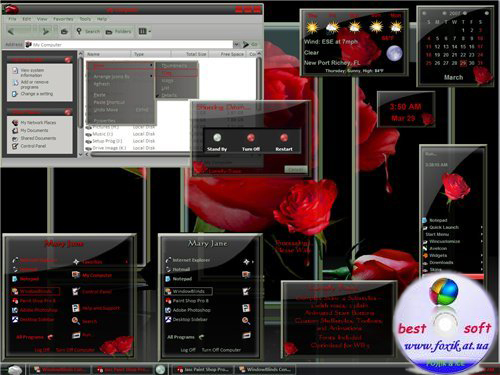Viewport: 500px width, 375px height.
Task: Select the Music (J:) drive row
Action: pos(120,134)
